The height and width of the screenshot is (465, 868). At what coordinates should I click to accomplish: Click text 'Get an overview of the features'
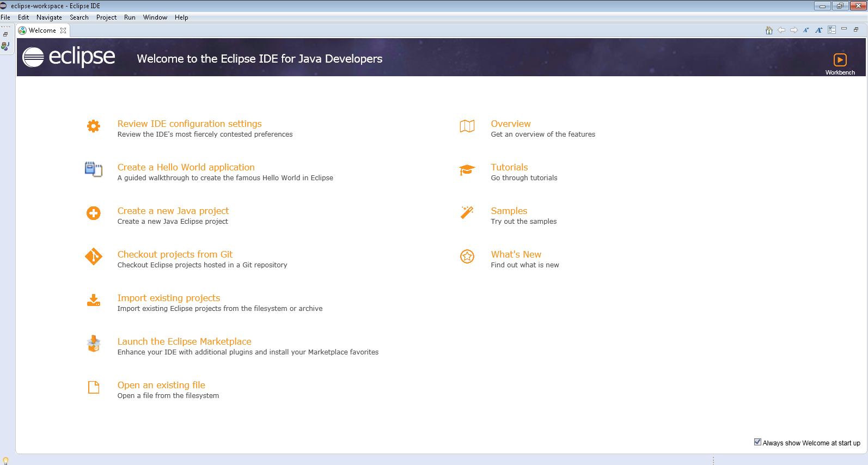[543, 134]
